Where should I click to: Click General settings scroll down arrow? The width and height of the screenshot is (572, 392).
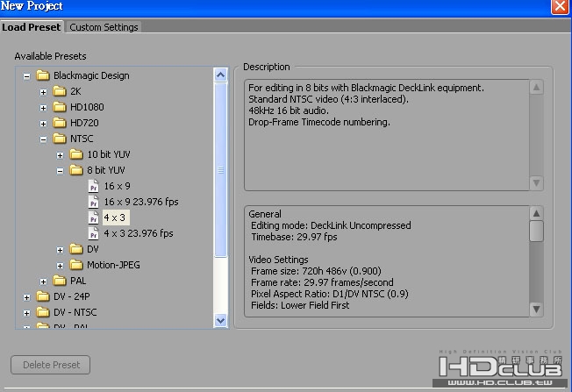click(x=536, y=310)
